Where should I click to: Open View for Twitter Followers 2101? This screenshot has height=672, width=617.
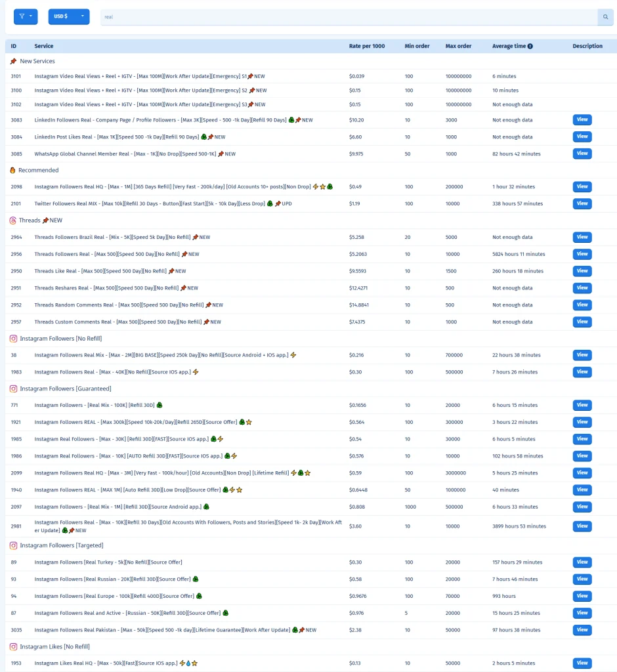[582, 203]
